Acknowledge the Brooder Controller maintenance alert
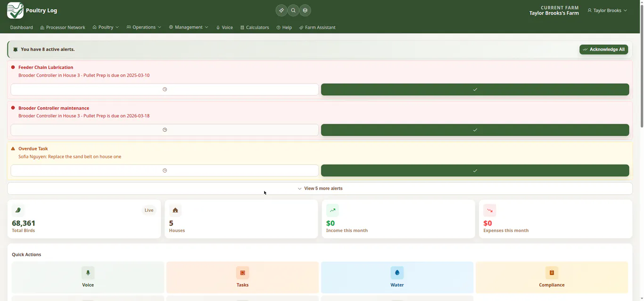Image resolution: width=644 pixels, height=301 pixels. coord(475,130)
